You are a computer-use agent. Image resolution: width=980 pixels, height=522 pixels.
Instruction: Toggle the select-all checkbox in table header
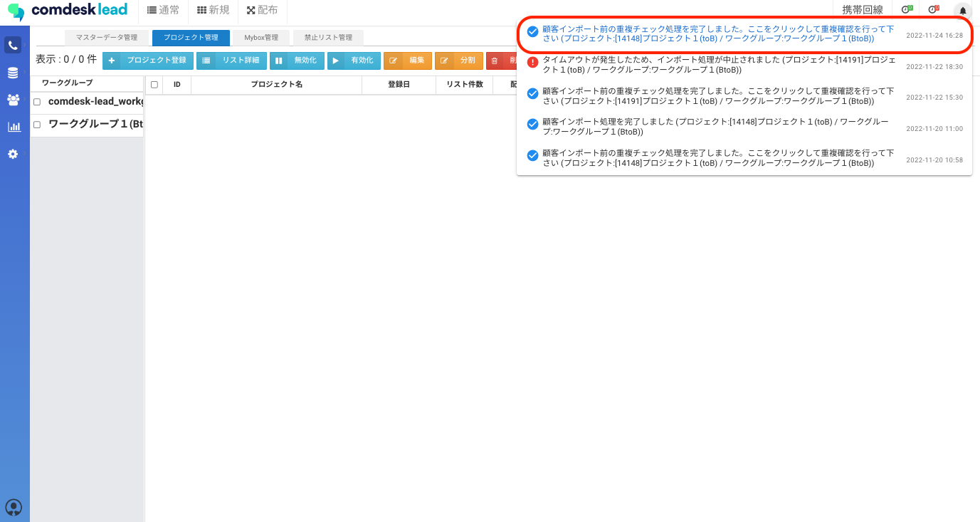154,85
